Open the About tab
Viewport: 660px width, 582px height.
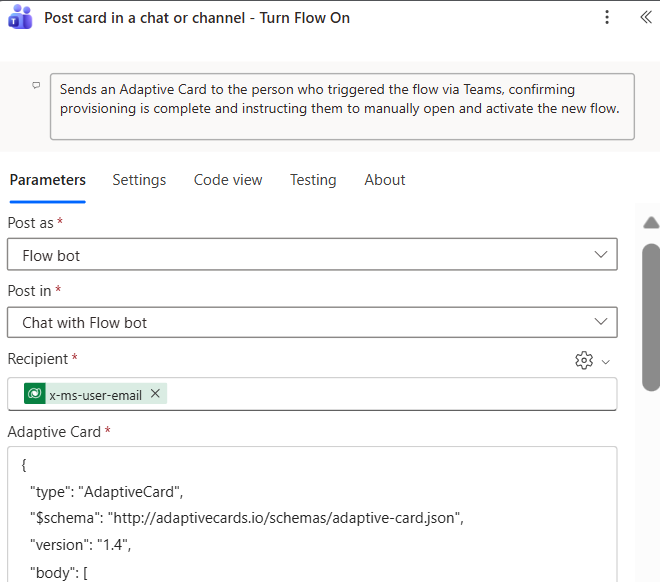385,180
